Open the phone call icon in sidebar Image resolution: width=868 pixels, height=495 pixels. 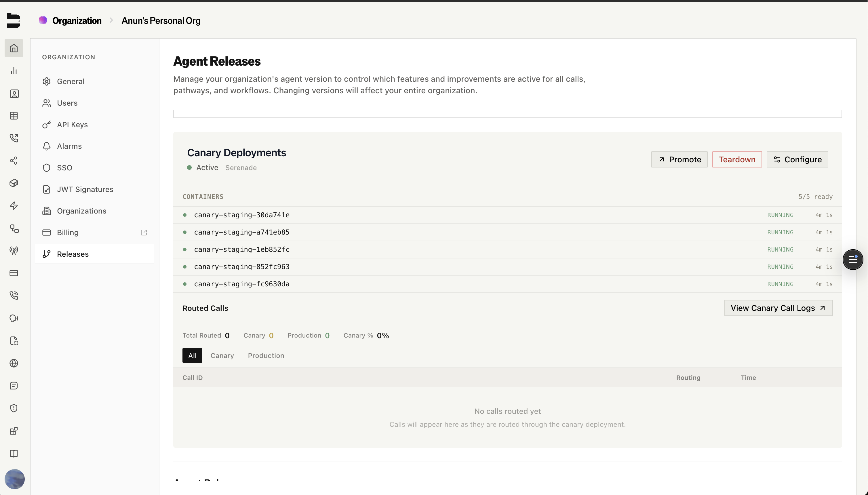point(14,138)
